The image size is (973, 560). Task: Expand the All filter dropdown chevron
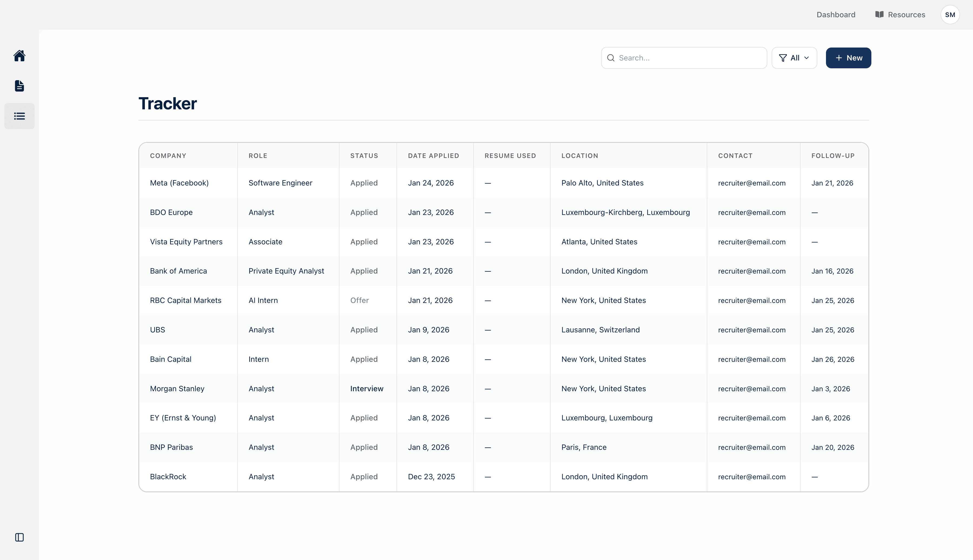[807, 58]
